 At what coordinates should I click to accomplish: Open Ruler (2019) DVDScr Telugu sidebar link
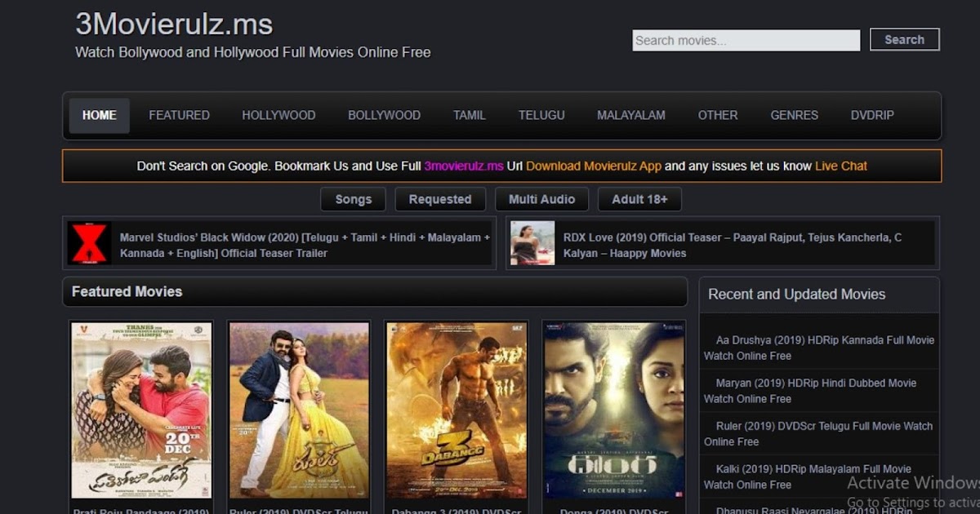[x=818, y=433]
